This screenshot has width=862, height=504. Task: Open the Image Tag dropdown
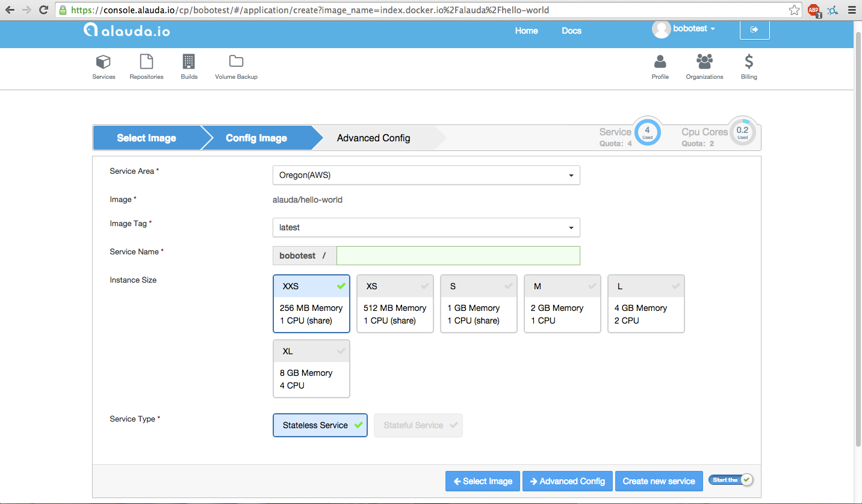(x=426, y=227)
